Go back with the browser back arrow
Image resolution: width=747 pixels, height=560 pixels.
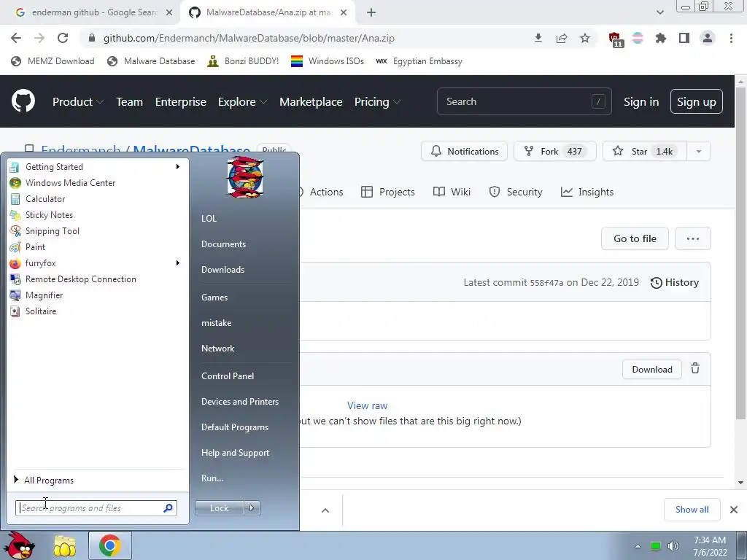tap(16, 38)
